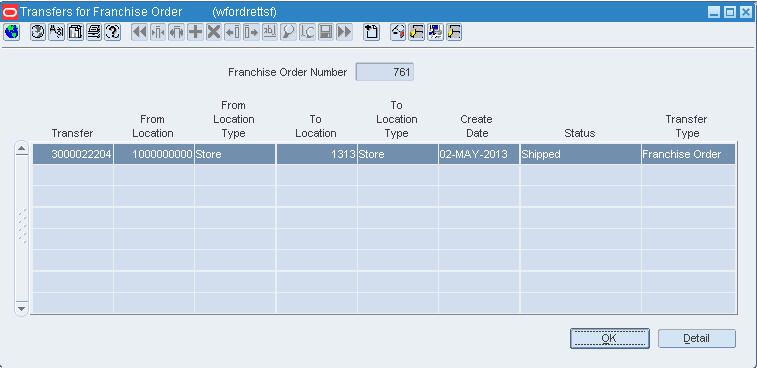Click the Create Date 02-MAY-2013 cell
Screen dimensions: 757x368
[479, 154]
